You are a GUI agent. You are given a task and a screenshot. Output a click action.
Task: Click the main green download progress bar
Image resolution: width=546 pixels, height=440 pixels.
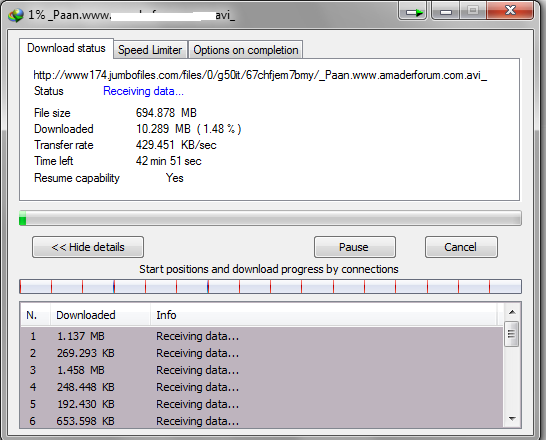point(270,218)
